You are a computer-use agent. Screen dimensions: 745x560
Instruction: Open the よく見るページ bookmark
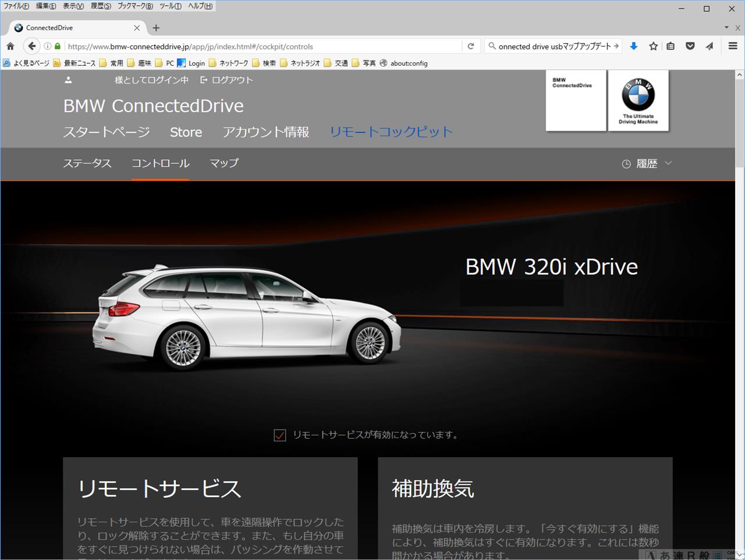pyautogui.click(x=26, y=63)
